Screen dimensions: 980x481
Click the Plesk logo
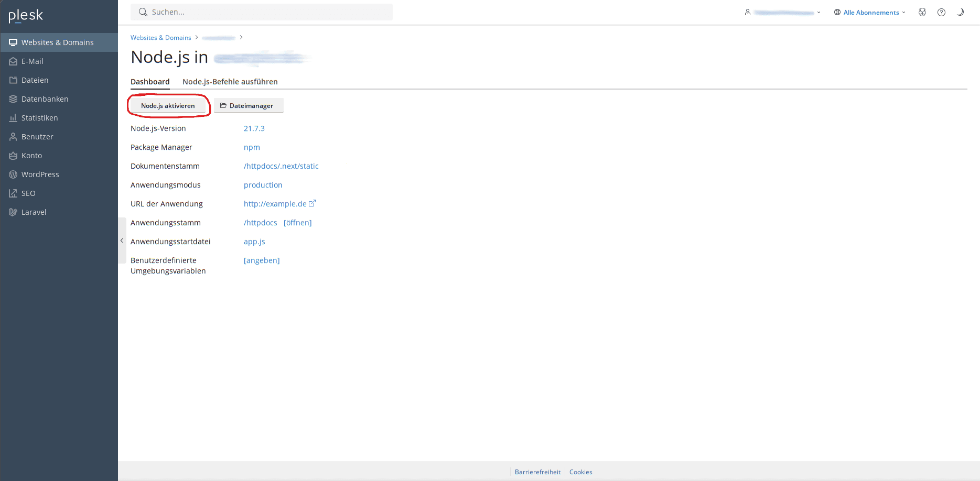pyautogui.click(x=26, y=16)
